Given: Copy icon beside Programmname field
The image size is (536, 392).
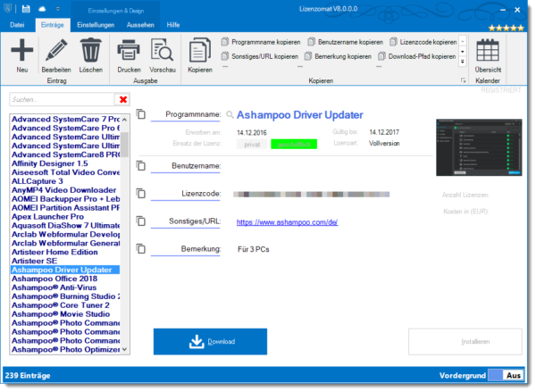Looking at the screenshot, I should (x=141, y=114).
